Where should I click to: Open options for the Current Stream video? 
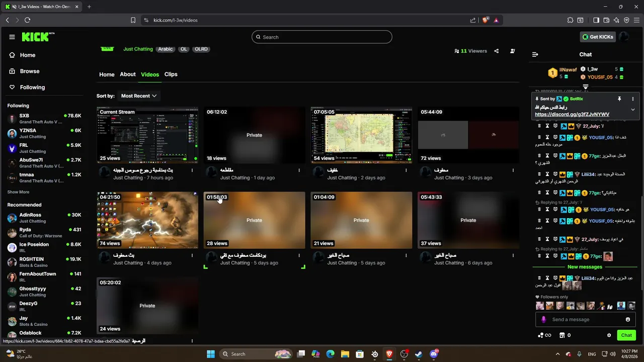coord(192,170)
